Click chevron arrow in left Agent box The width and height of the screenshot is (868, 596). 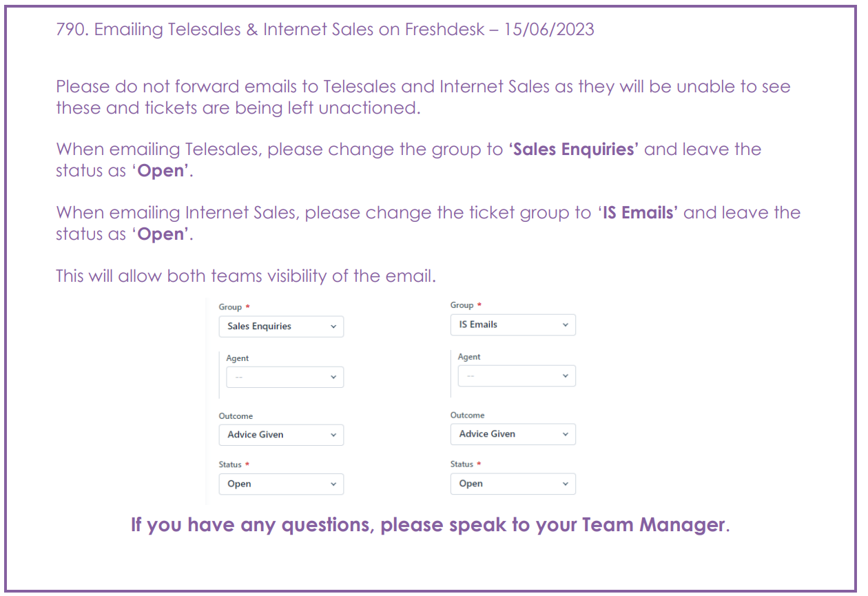333,377
